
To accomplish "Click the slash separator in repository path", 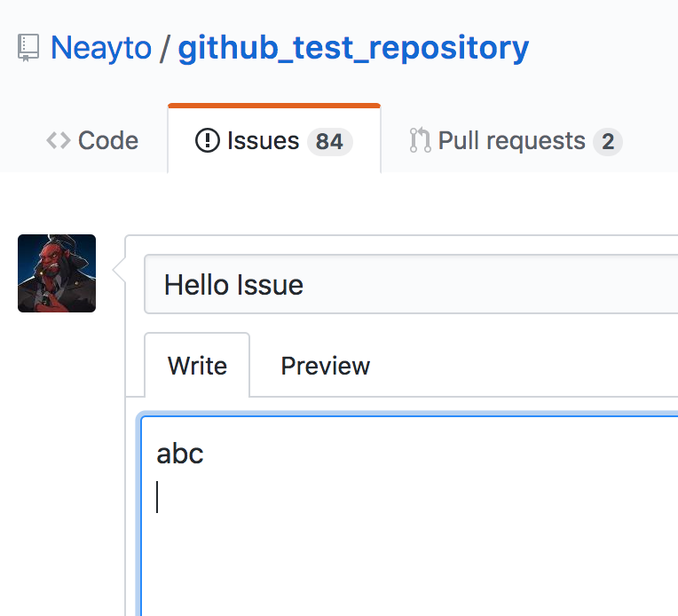I will coord(164,48).
